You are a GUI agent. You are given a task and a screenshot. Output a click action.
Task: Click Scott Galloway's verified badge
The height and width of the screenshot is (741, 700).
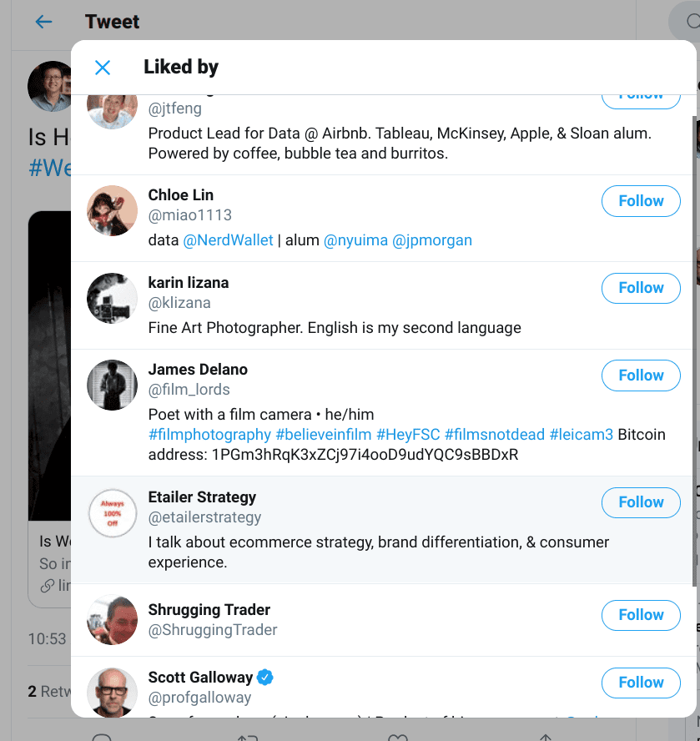click(265, 677)
